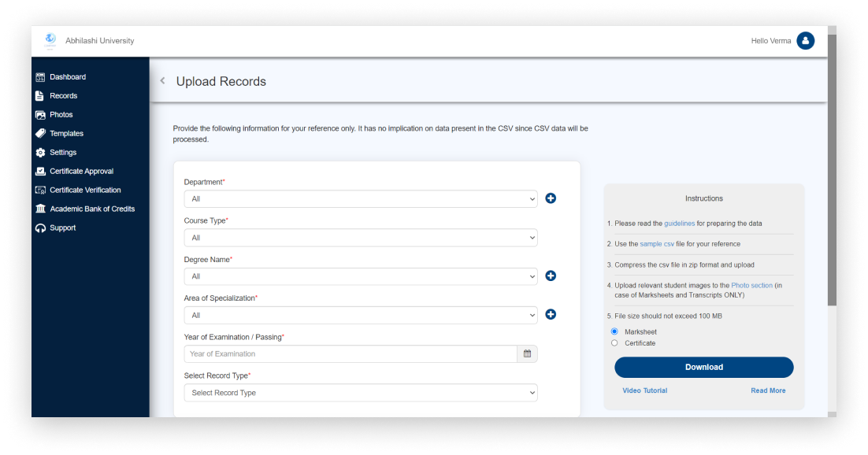Open the Select Record Type dropdown

pos(360,392)
